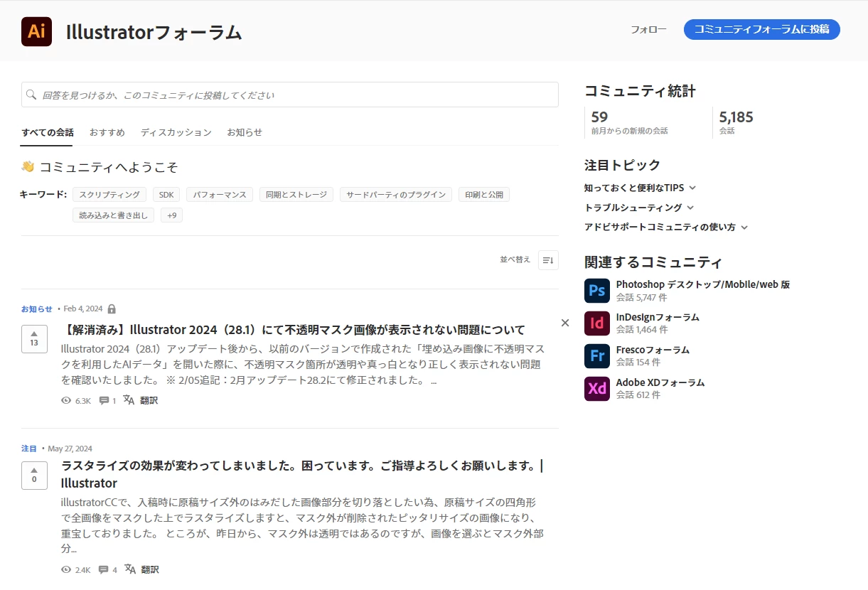Select the SDK keyword chip
Viewport: 868px width, 590px height.
point(166,195)
